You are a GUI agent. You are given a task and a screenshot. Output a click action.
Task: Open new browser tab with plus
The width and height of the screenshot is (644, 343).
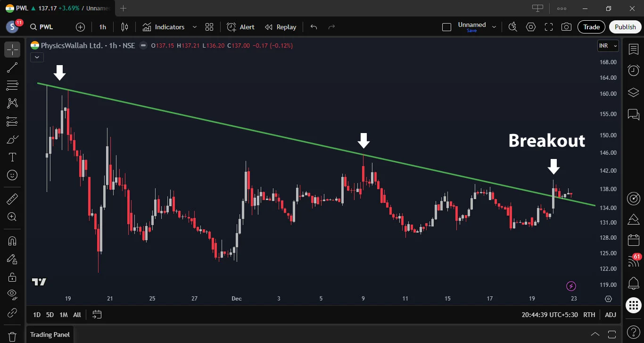pyautogui.click(x=123, y=8)
